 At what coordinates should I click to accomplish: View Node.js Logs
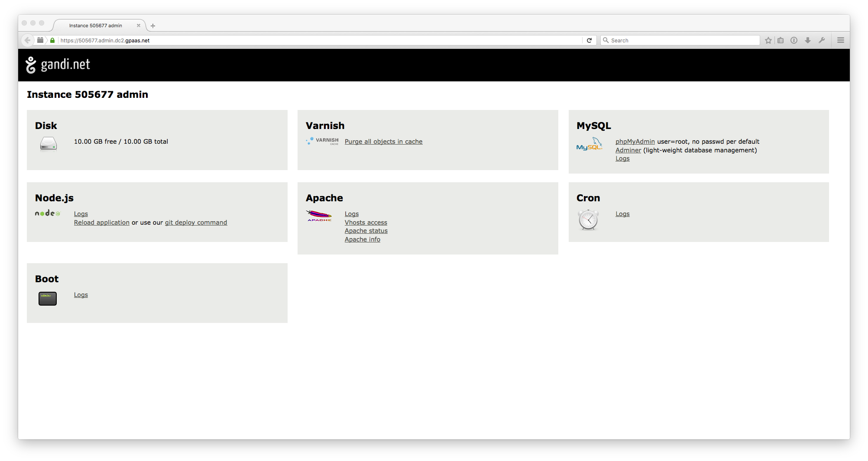[81, 214]
